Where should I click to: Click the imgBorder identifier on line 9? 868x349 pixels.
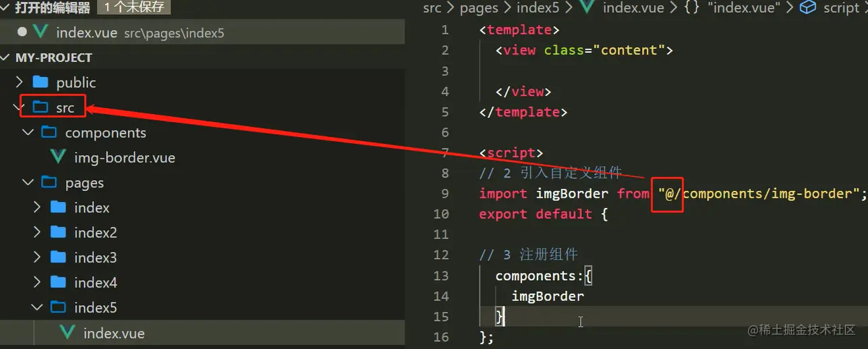coord(573,194)
